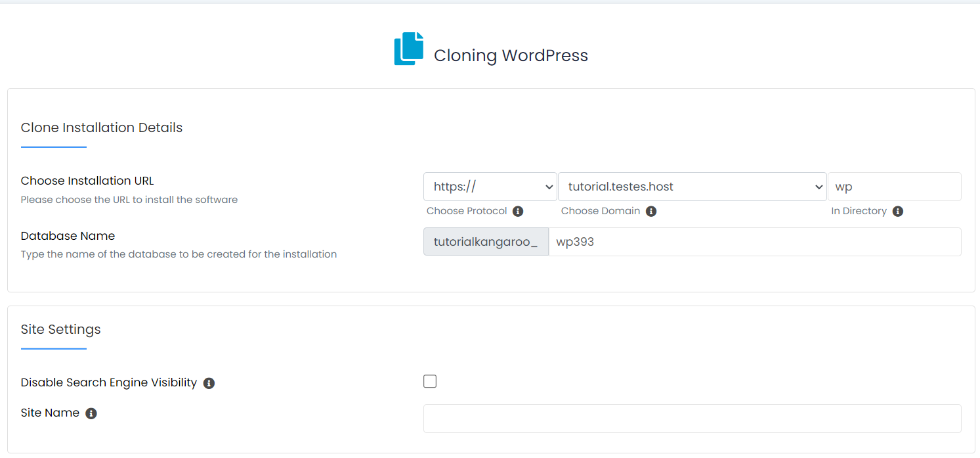The image size is (980, 458).
Task: Click the database name field wp393
Action: point(755,242)
